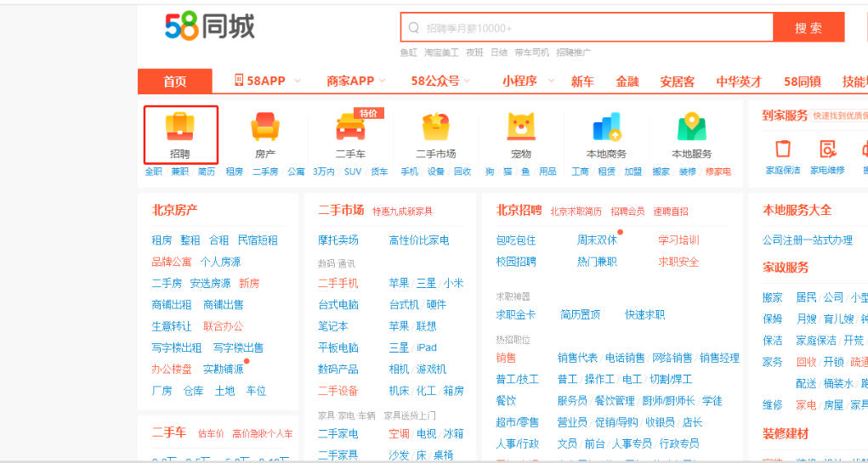Click hot search keyword 带车司机
The width and height of the screenshot is (868, 463).
(x=532, y=53)
